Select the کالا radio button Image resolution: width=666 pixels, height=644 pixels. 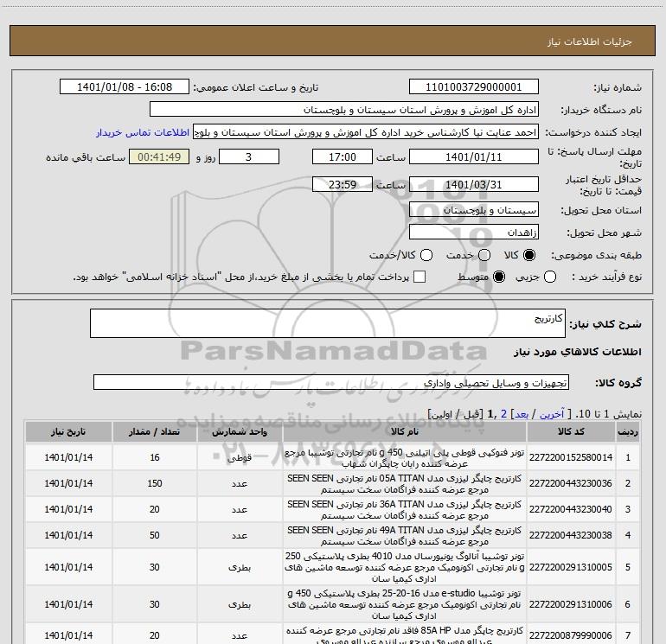click(x=529, y=255)
